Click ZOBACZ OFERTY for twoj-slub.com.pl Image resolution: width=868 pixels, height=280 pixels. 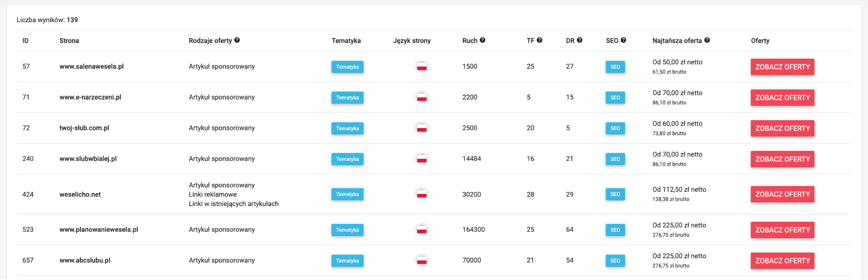click(x=782, y=128)
